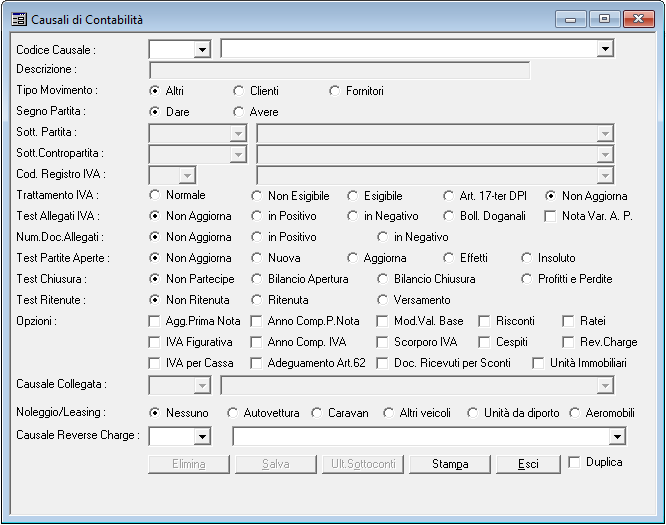Enable the Agg.Prima Nota checkbox
This screenshot has height=525, width=666.
tap(154, 321)
